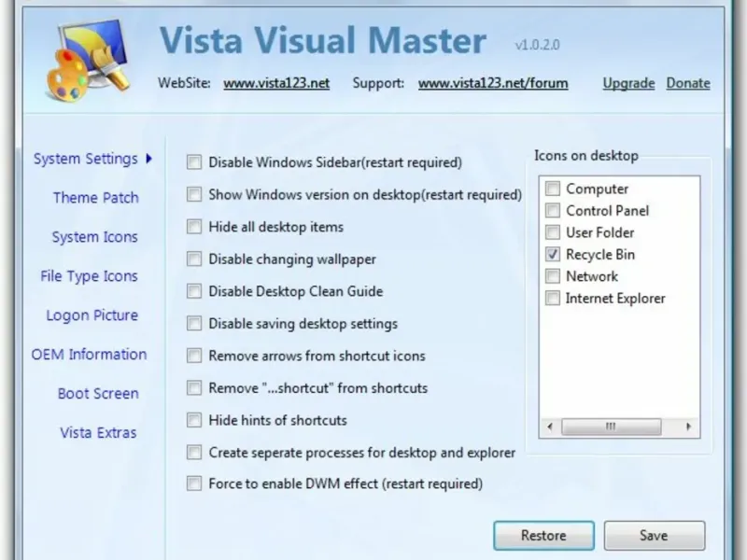Check Network desktop icon option

[553, 276]
